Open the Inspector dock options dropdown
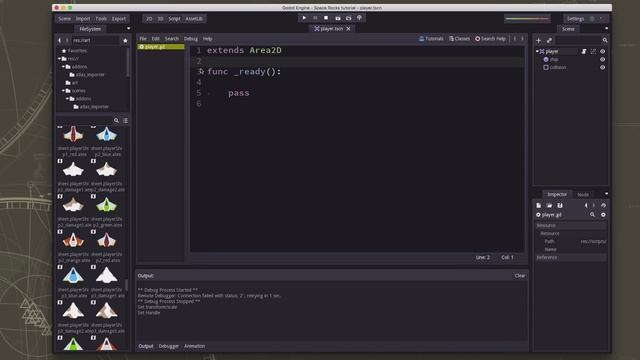 point(606,194)
